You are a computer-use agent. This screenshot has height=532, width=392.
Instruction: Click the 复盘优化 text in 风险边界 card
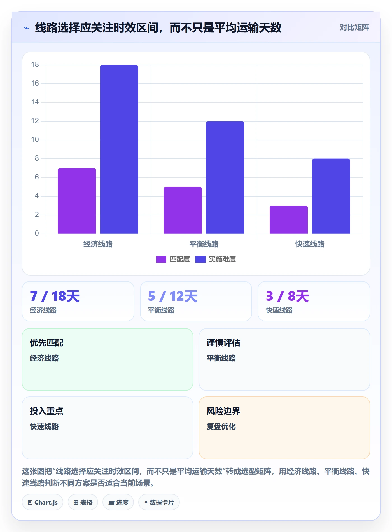[x=221, y=426]
